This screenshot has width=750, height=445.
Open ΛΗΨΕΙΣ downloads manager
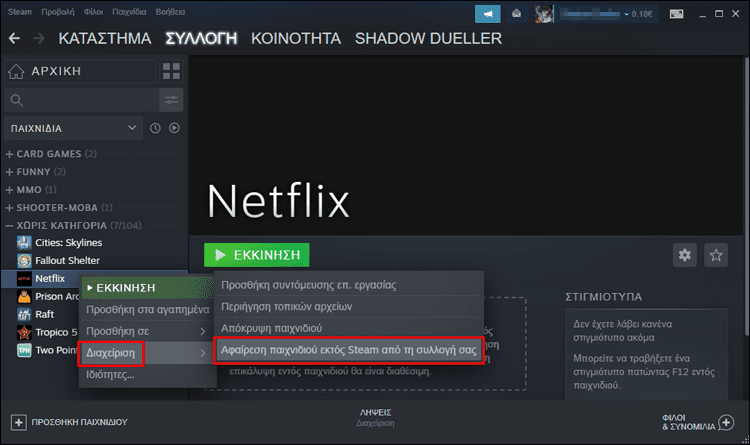click(x=375, y=418)
